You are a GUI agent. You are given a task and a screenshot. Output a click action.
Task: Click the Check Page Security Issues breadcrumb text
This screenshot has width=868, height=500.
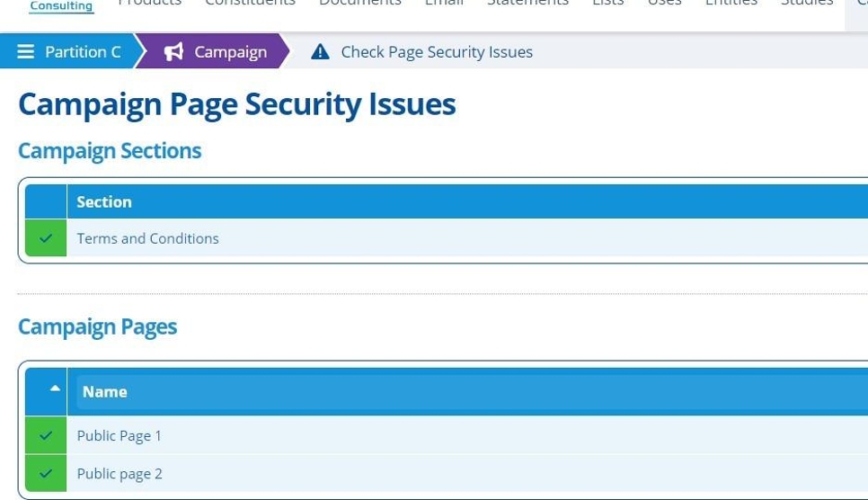tap(437, 52)
